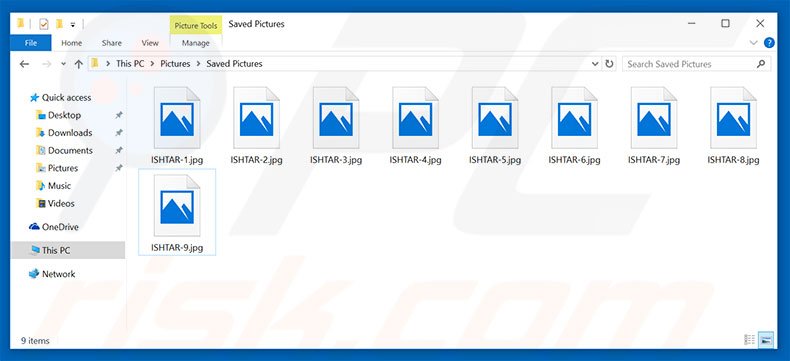The height and width of the screenshot is (361, 790).
Task: Select the ISHTAR-4.jpg image icon
Action: coord(416,118)
